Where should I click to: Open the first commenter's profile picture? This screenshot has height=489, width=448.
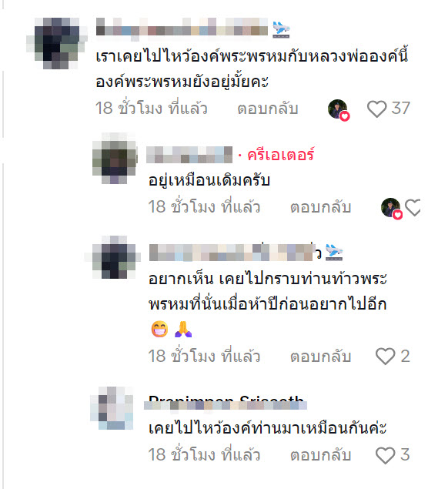[x=56, y=43]
